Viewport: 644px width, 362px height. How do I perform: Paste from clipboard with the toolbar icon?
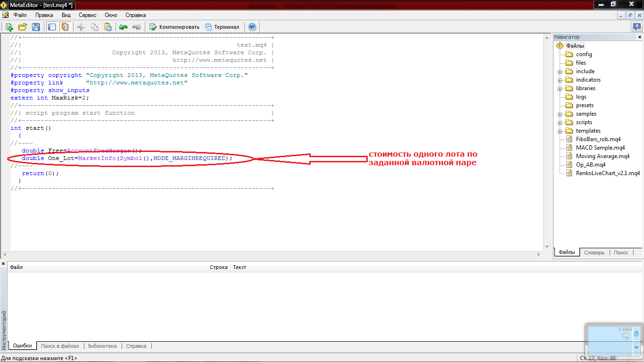click(107, 27)
